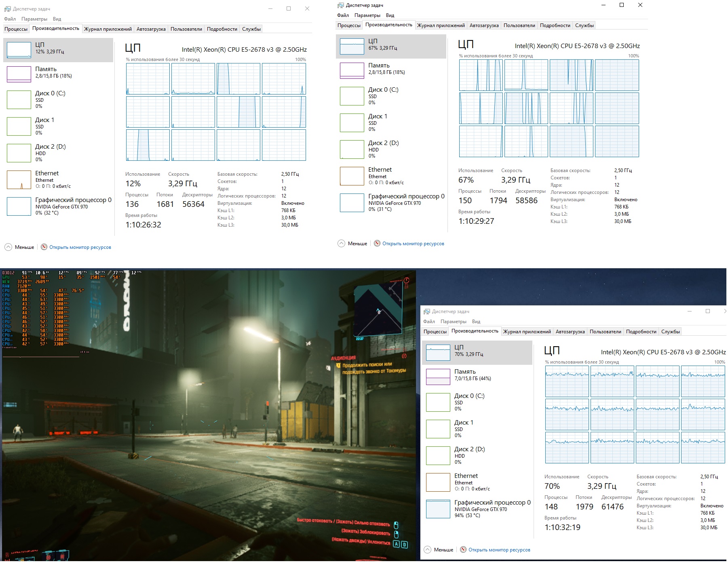
Task: Click Task Manager title icon in 12% CPU window
Action: pos(7,8)
